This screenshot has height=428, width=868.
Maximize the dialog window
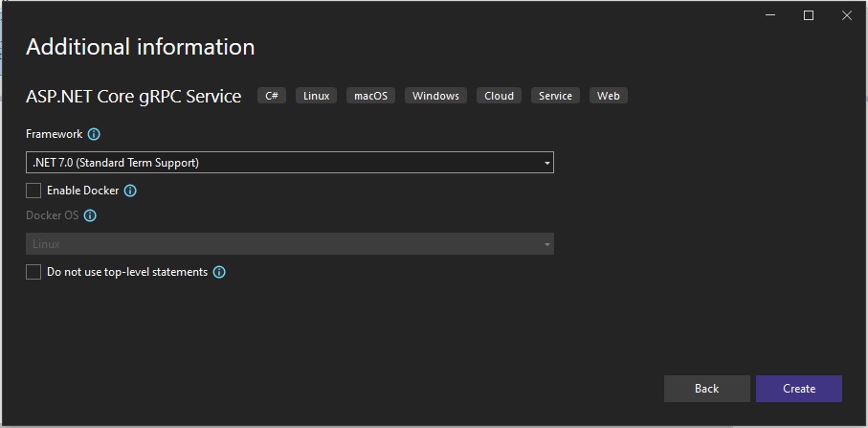(x=809, y=15)
